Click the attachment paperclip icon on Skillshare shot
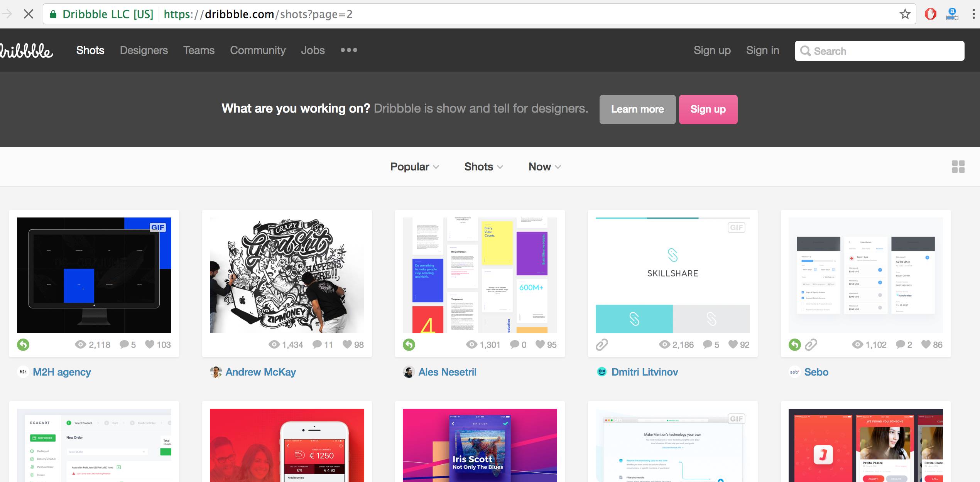980x482 pixels. (602, 344)
